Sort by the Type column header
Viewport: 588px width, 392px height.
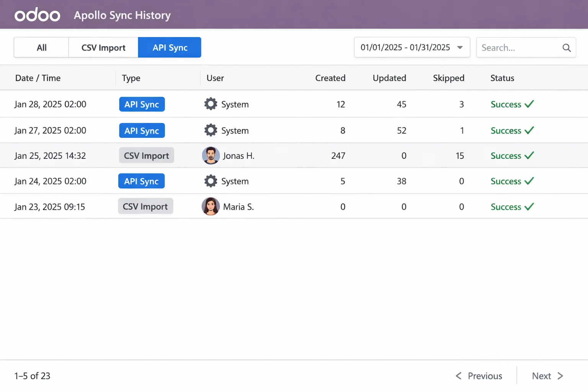(x=131, y=78)
